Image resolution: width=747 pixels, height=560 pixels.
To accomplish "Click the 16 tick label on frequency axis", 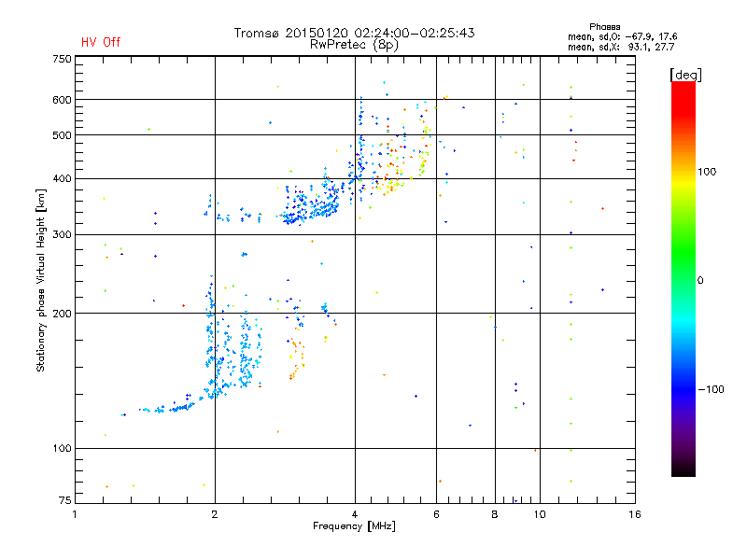I will [x=635, y=515].
